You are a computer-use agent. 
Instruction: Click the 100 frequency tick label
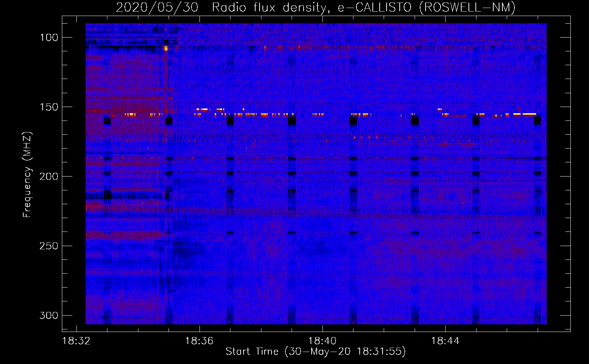click(49, 37)
